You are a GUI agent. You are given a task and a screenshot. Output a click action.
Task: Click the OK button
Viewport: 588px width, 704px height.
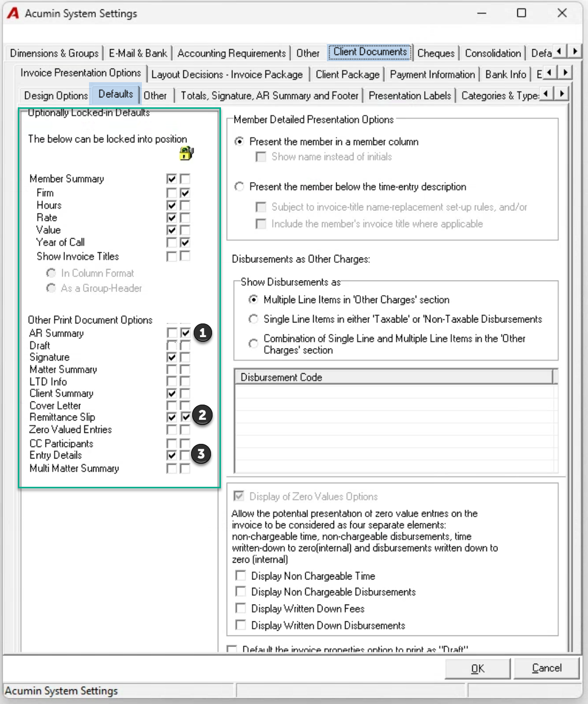pyautogui.click(x=478, y=668)
